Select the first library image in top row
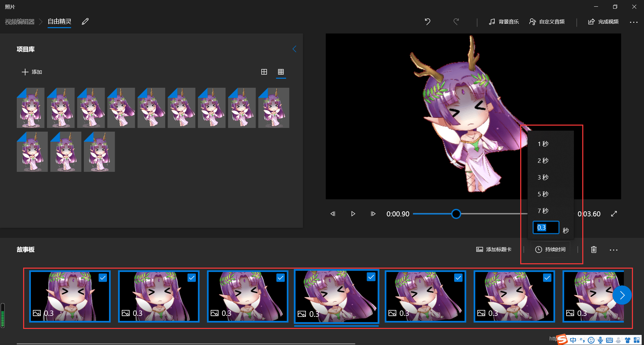 pyautogui.click(x=31, y=108)
